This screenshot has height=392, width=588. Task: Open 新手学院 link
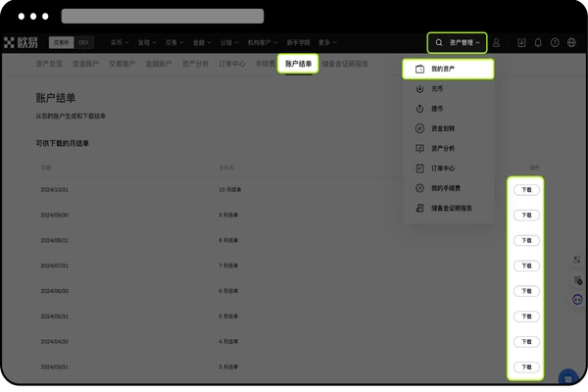(298, 43)
